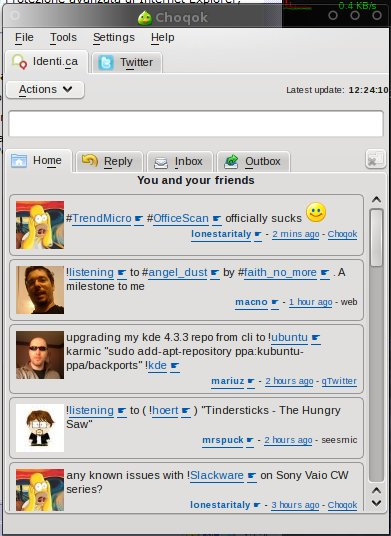This screenshot has height=536, width=391.
Task: Click the window menu button left of title
Action: point(15,16)
